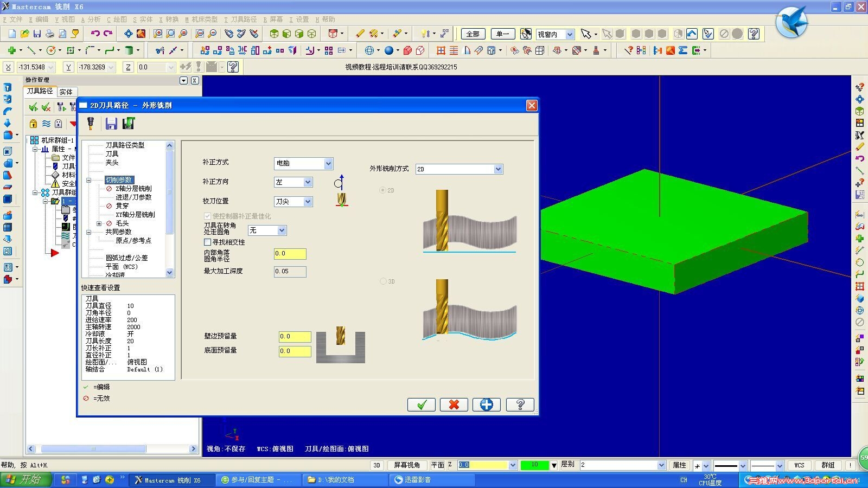
Task: Click the 单一 select single button
Action: [503, 34]
